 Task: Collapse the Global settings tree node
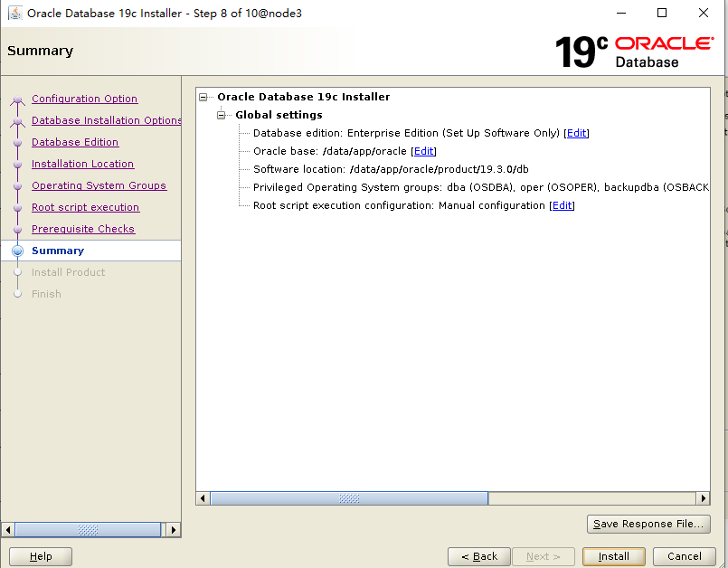(x=221, y=115)
